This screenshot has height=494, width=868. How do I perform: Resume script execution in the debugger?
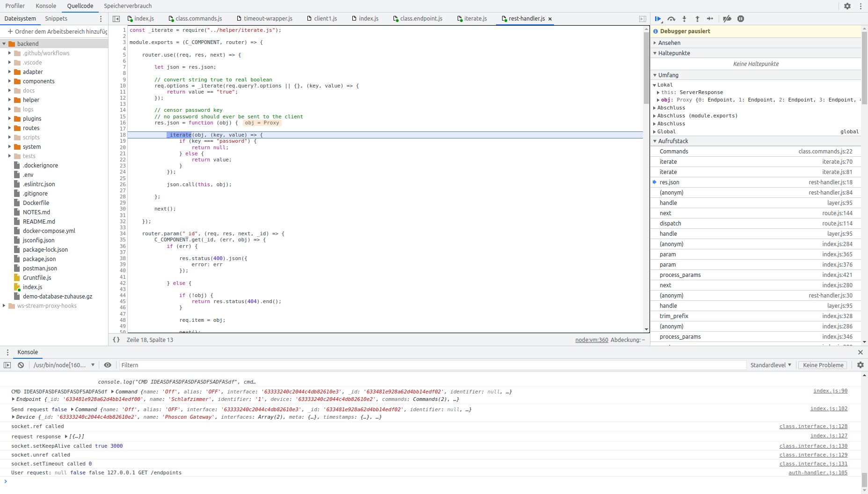coord(658,19)
